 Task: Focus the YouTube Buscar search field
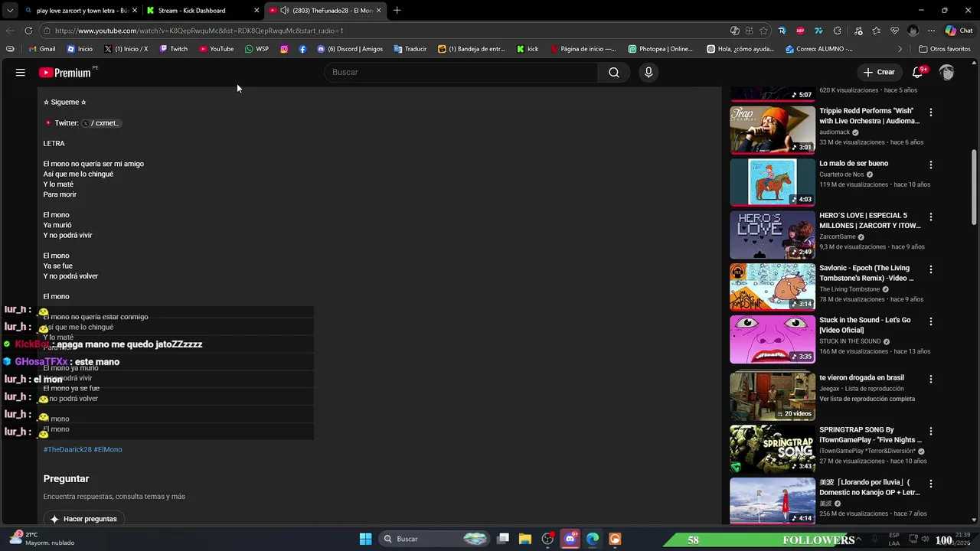pyautogui.click(x=462, y=72)
